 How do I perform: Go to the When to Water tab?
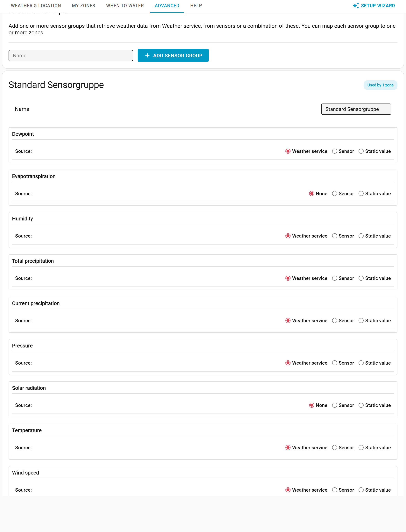pos(125,6)
